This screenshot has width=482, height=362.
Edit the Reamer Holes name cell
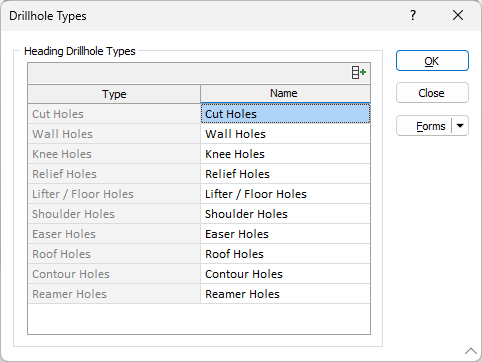pos(285,294)
